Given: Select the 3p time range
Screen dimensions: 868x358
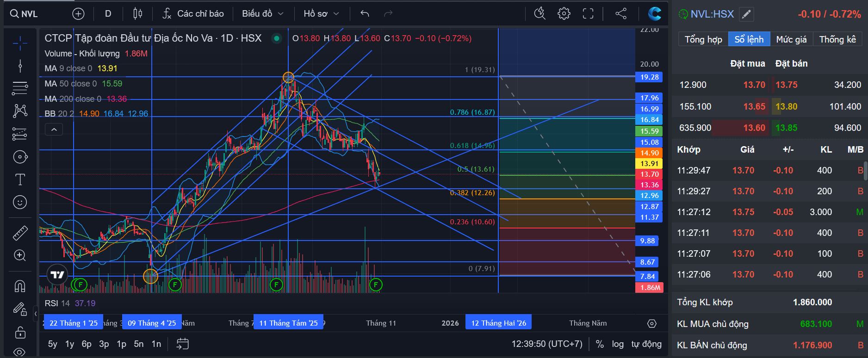Looking at the screenshot, I should (104, 344).
